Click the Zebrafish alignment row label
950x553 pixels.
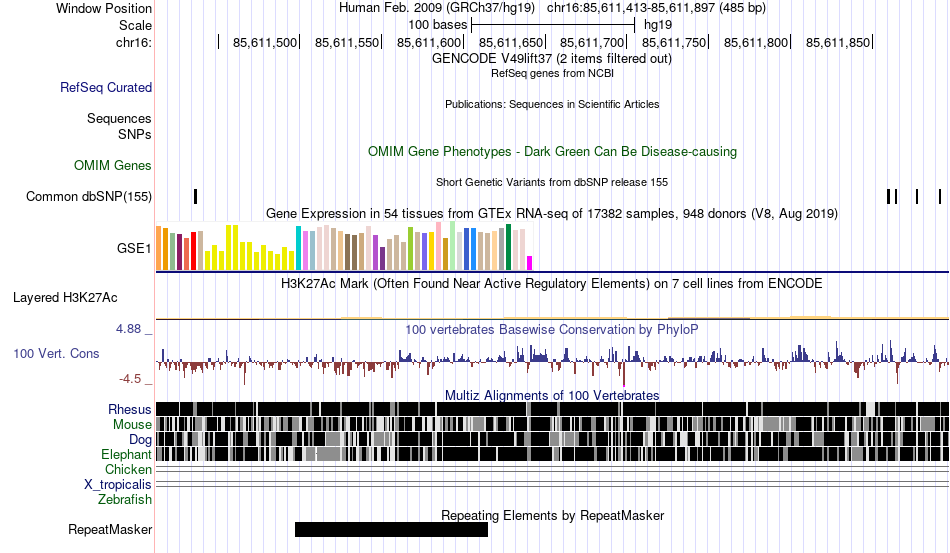pyautogui.click(x=125, y=500)
